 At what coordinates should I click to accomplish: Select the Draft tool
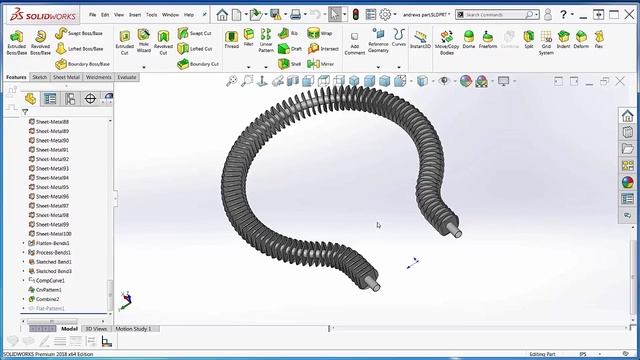(x=290, y=49)
